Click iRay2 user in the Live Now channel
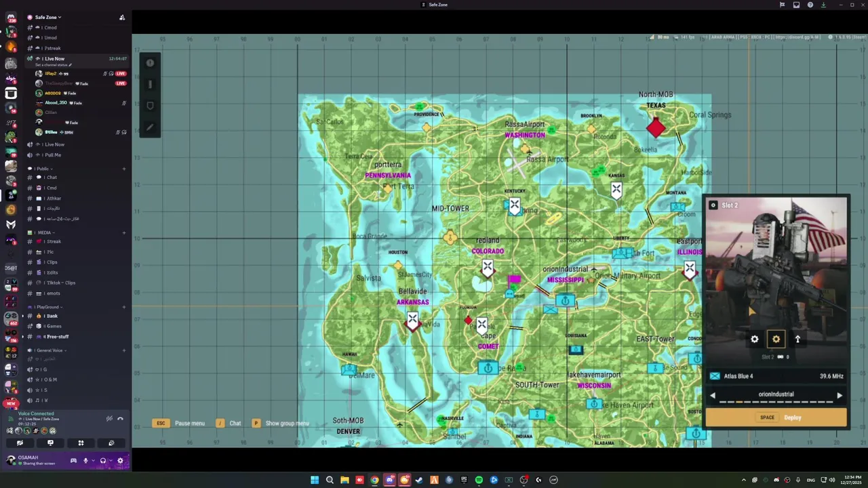Viewport: 868px width, 488px height. pyautogui.click(x=76, y=73)
